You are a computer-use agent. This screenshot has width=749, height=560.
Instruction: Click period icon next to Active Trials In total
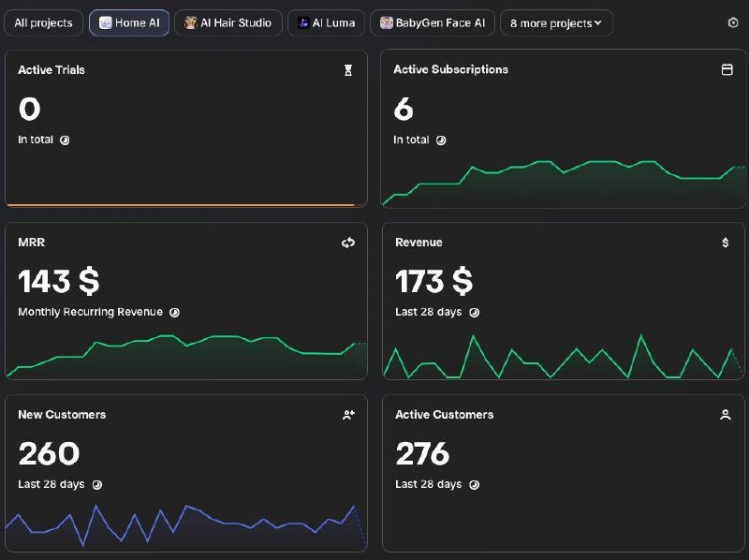[x=65, y=140]
